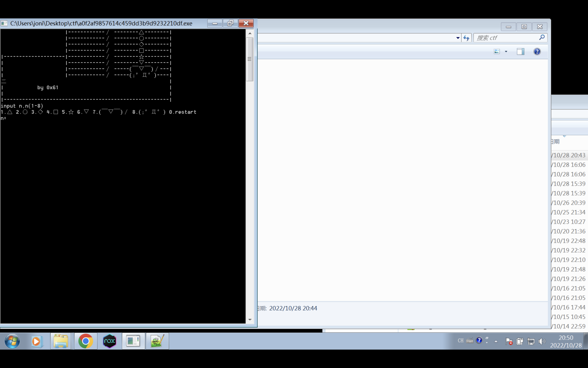Click console scrollbar up arrow
Screen dimensions: 588x368
click(250, 33)
